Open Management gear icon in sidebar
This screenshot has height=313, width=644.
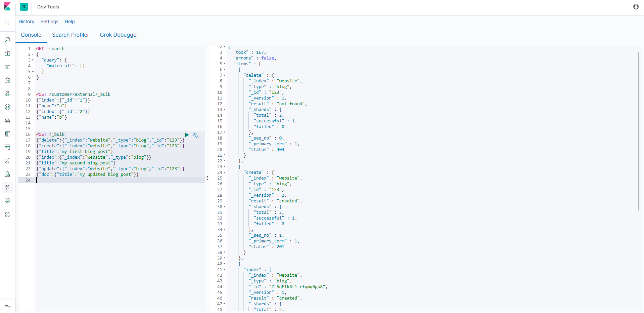point(7,214)
